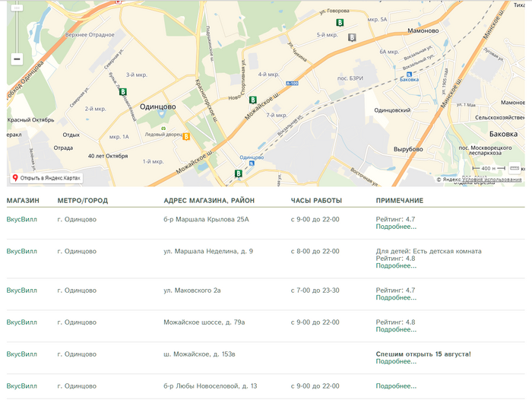The width and height of the screenshot is (532, 400).
Task: Click Подробнее for Маковского 2а store
Action: point(396,297)
